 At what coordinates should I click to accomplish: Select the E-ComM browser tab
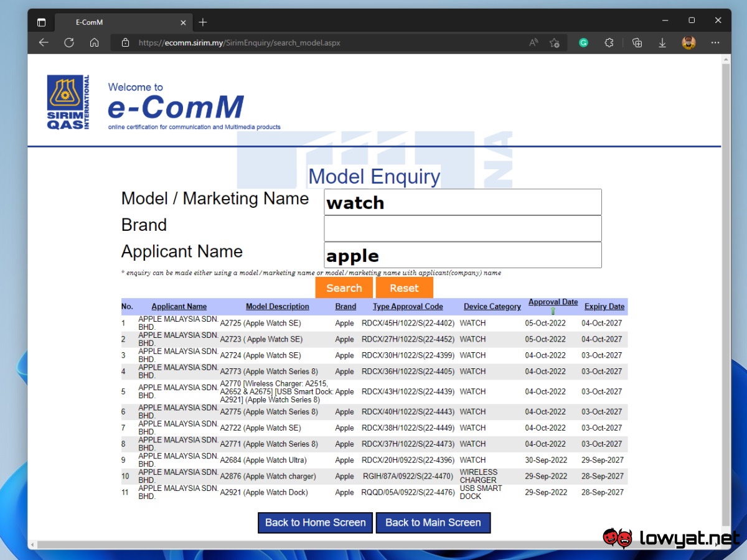pyautogui.click(x=123, y=22)
